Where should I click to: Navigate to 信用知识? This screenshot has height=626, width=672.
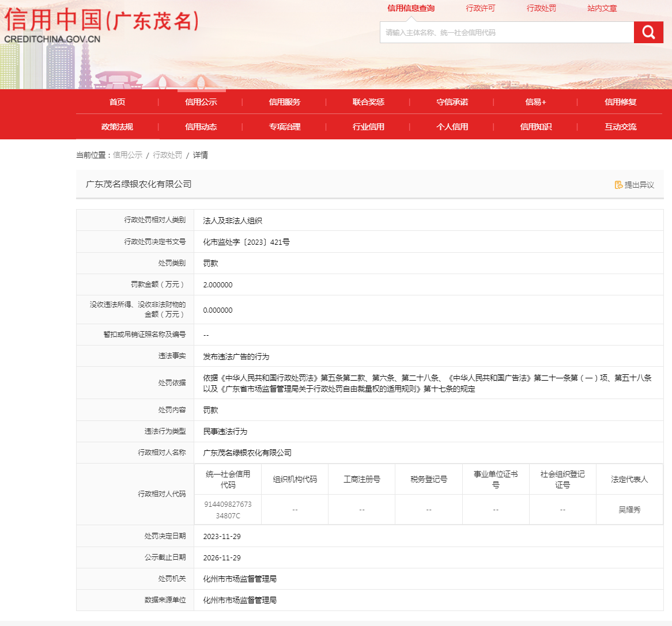point(536,127)
